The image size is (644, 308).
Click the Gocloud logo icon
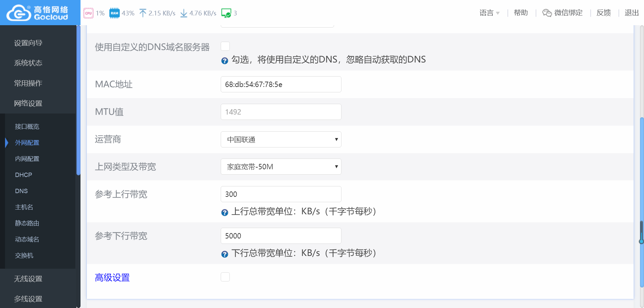(x=19, y=13)
